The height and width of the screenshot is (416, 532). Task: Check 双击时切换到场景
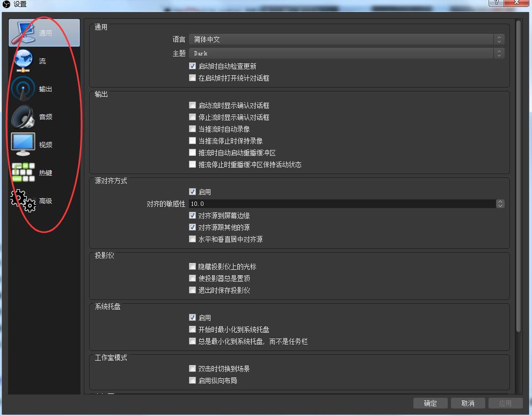tap(192, 368)
